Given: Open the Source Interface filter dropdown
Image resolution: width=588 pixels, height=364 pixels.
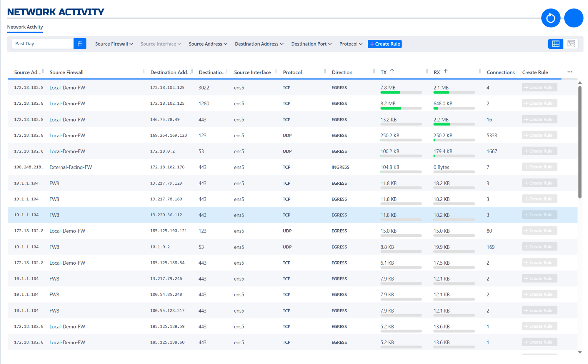Looking at the screenshot, I should coord(161,44).
